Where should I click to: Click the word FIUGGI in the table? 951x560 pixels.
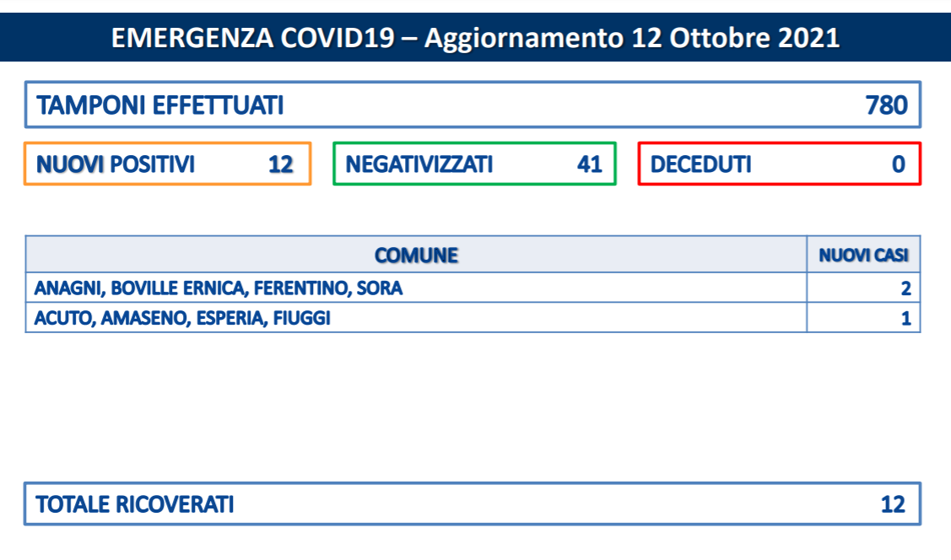click(301, 318)
